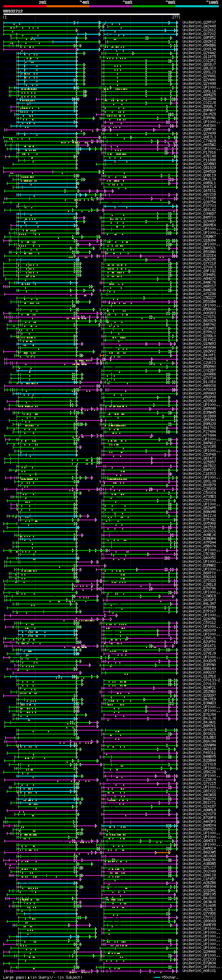Open hit UniRef100_Q2PF07
This screenshot has height=980, width=222.
pyautogui.click(x=199, y=23)
